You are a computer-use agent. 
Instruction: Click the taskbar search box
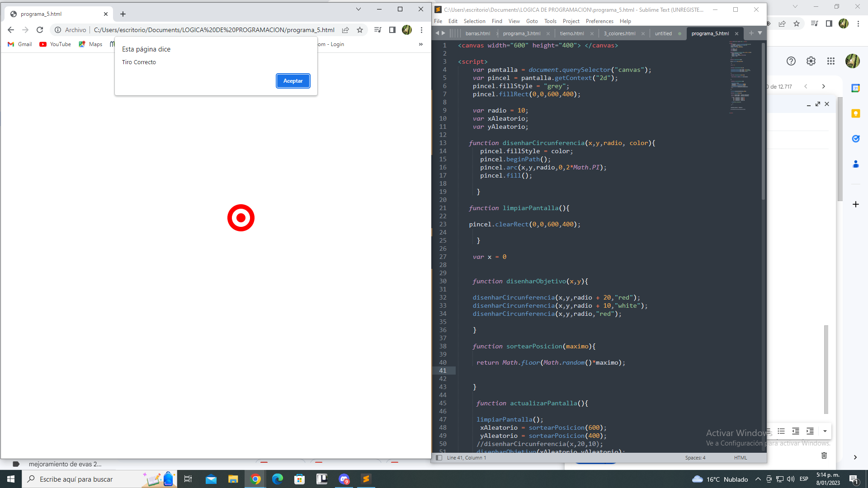point(99,479)
